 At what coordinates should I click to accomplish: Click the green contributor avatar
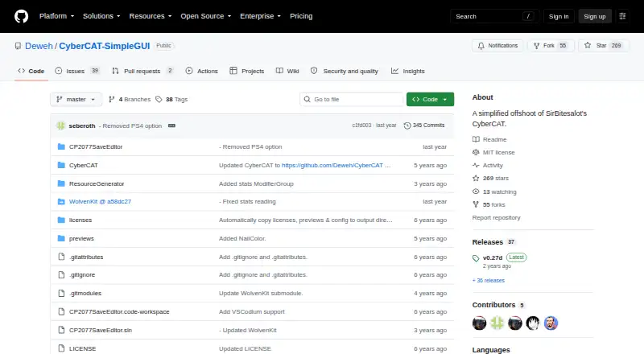click(x=497, y=323)
